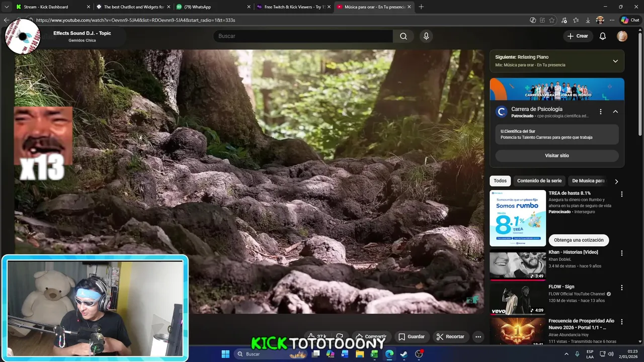Open Khan - Historias [Video] title link
The width and height of the screenshot is (644, 362).
[573, 252]
